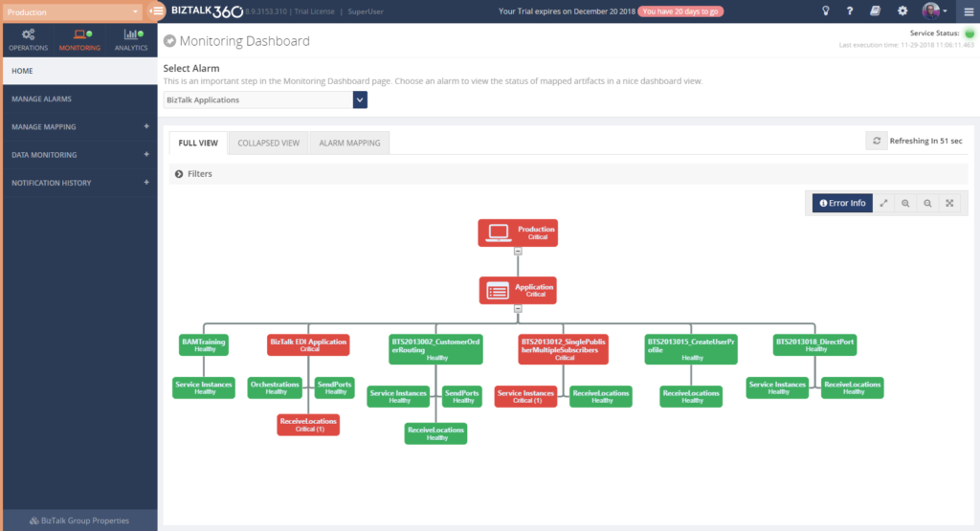The image size is (980, 531).
Task: Click the critical Service Instances node
Action: tap(525, 397)
